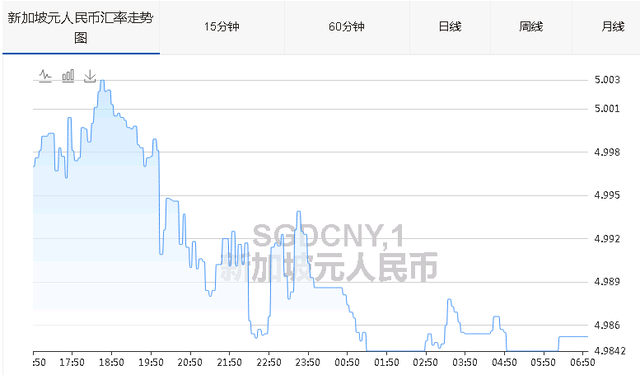Open the 60分钟 tab
The height and width of the screenshot is (375, 640).
tap(347, 27)
